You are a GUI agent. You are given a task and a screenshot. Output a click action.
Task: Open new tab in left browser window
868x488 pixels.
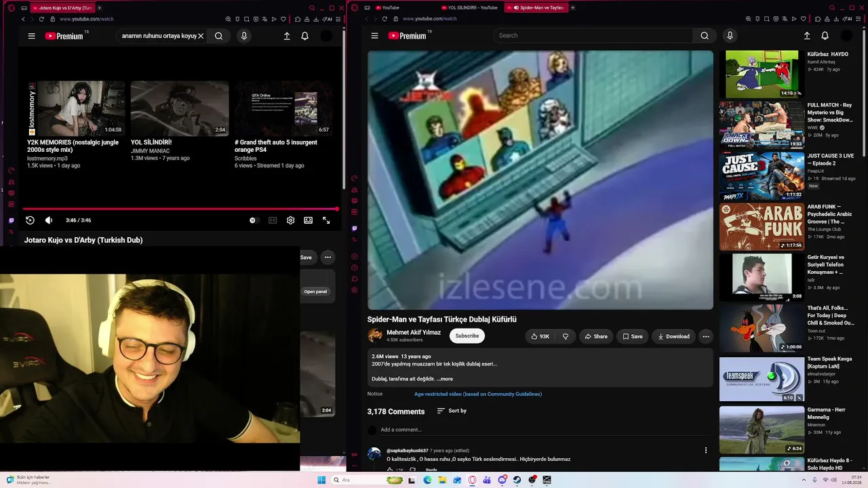pyautogui.click(x=99, y=7)
